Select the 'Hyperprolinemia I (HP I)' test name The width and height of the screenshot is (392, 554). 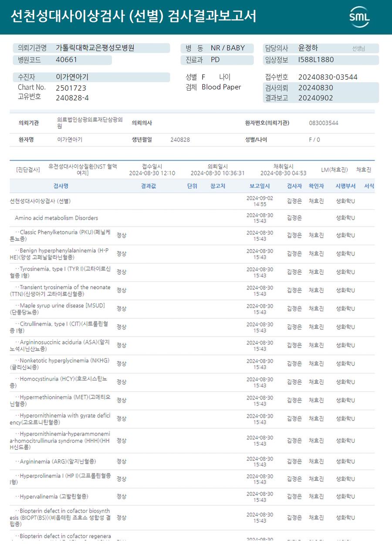pos(60,479)
